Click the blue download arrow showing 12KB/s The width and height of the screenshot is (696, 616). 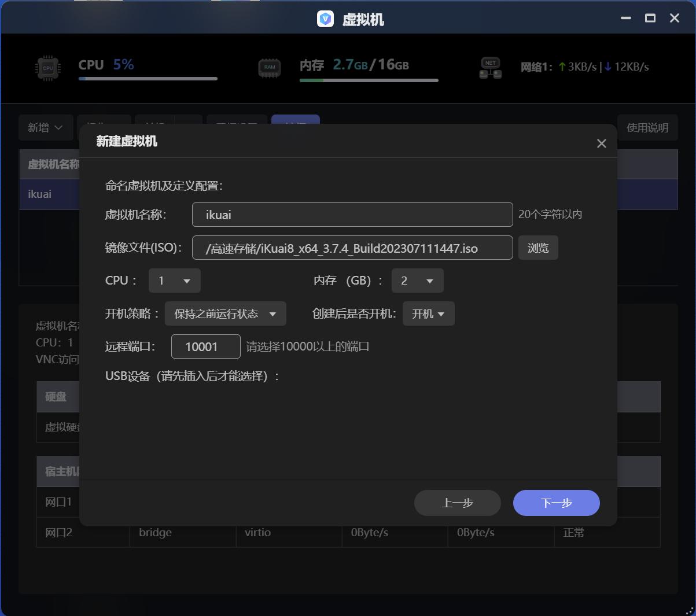click(x=607, y=67)
